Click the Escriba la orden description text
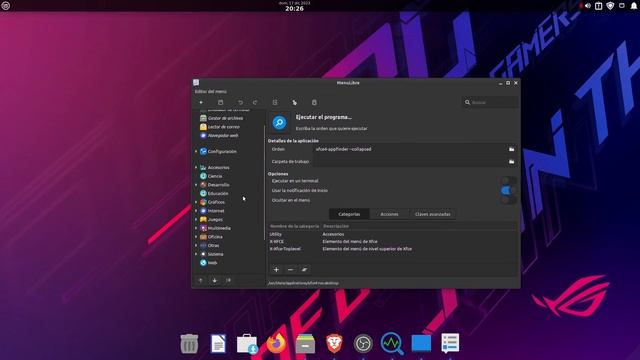Viewport: 640px width, 360px height. pyautogui.click(x=331, y=129)
